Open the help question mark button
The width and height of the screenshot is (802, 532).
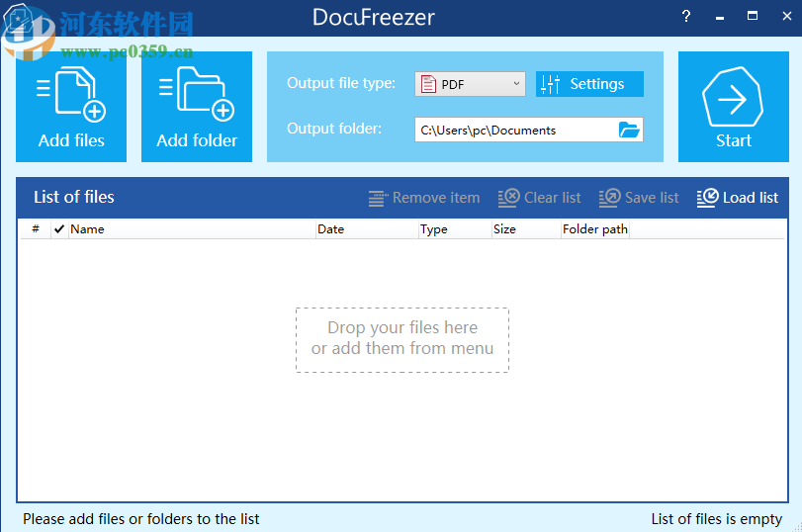click(686, 17)
